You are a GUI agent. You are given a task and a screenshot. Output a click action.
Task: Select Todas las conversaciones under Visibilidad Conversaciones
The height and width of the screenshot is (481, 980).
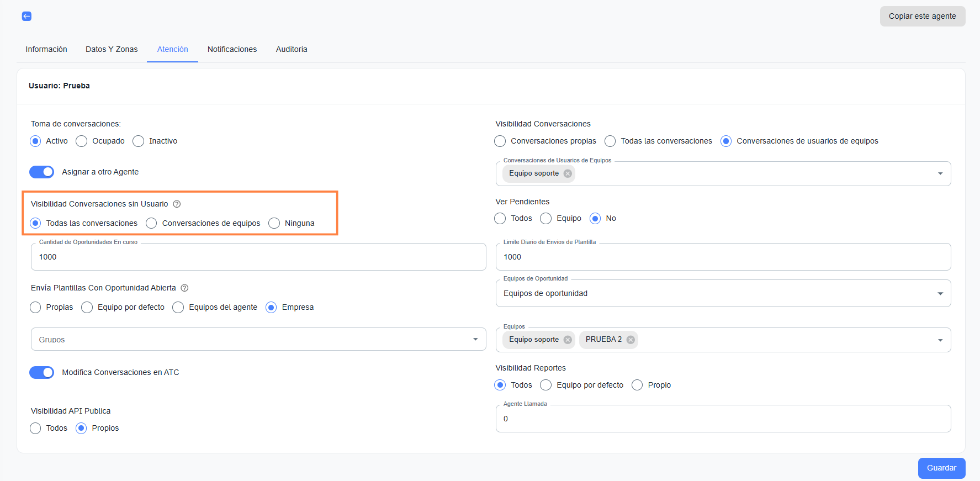[x=610, y=141]
